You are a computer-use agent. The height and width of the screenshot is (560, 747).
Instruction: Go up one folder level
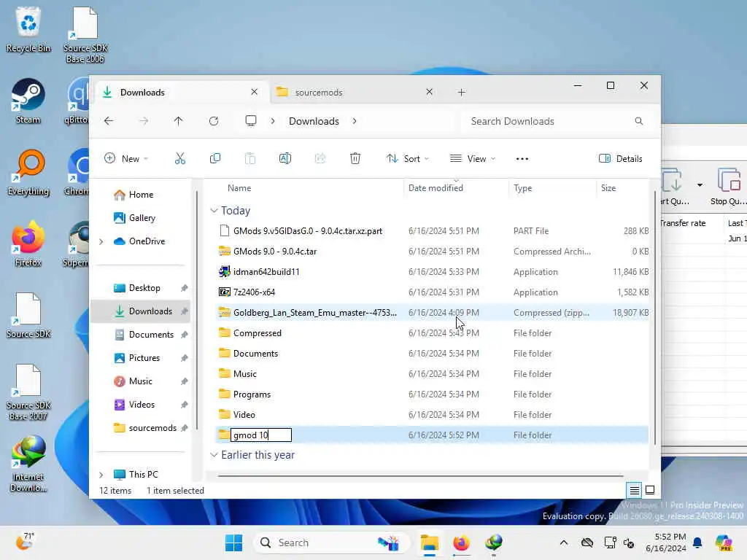click(178, 121)
